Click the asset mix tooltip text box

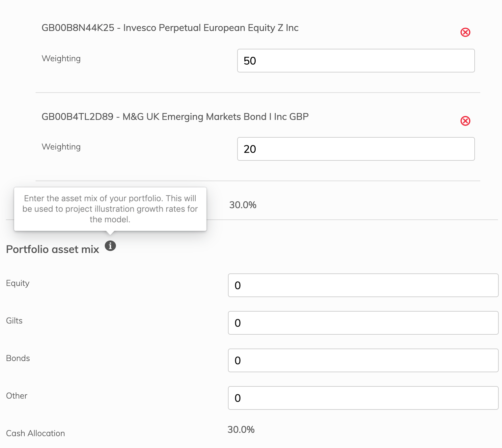(x=110, y=209)
